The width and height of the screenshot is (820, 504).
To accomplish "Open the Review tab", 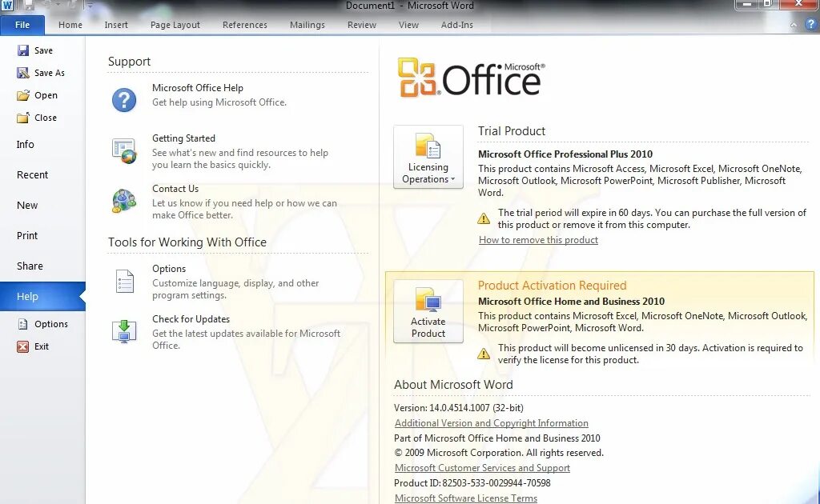I will coord(362,25).
